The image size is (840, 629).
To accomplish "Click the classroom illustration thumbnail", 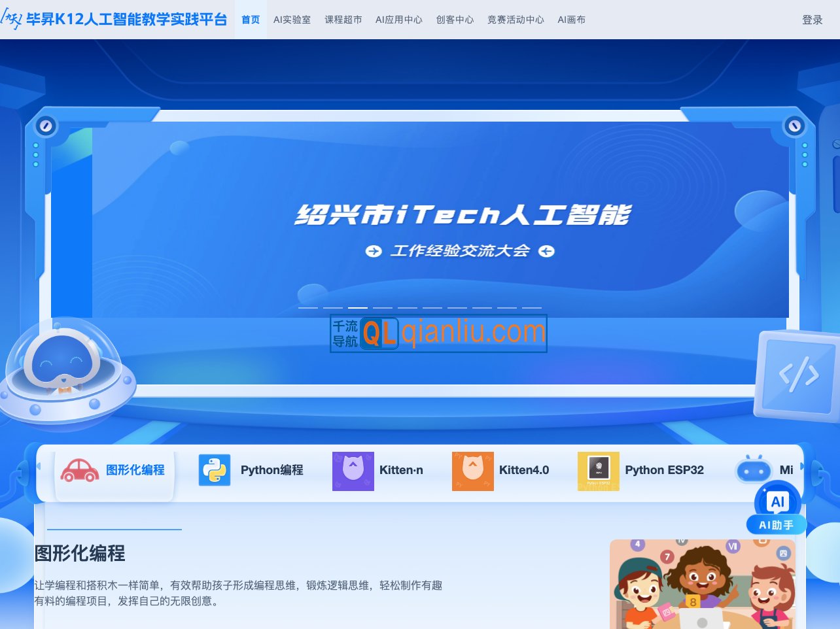I will pos(702,584).
